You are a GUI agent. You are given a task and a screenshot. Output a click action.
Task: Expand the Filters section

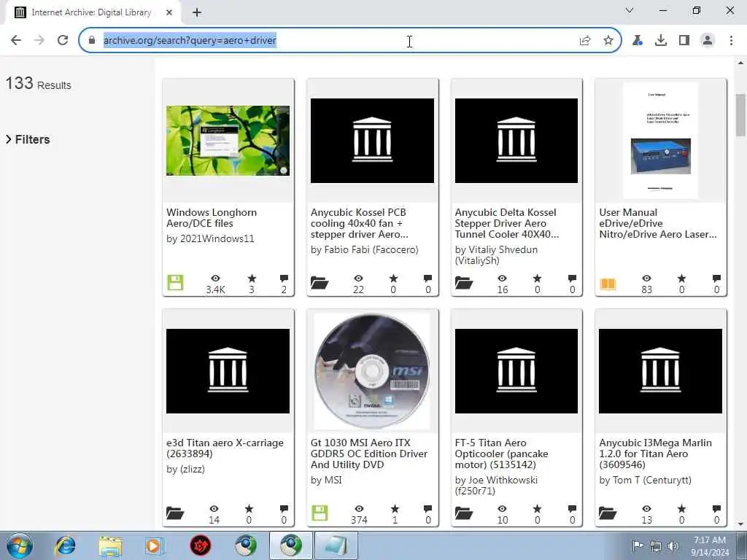pyautogui.click(x=28, y=139)
